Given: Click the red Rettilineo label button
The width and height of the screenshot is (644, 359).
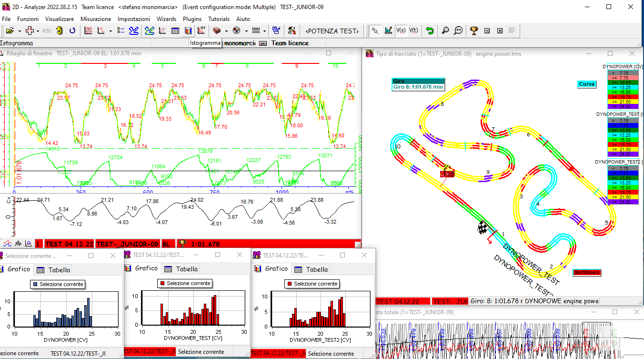Looking at the screenshot, I should tap(586, 273).
